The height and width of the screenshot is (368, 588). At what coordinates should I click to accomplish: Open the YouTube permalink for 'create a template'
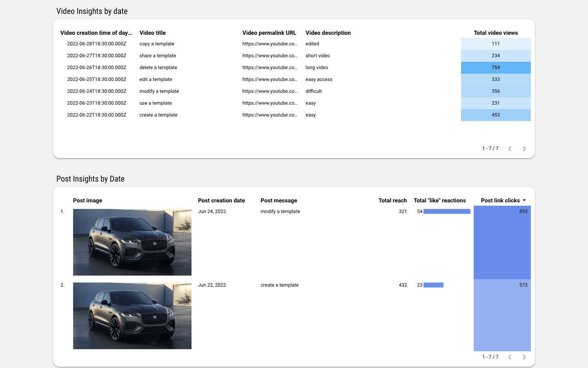click(270, 115)
